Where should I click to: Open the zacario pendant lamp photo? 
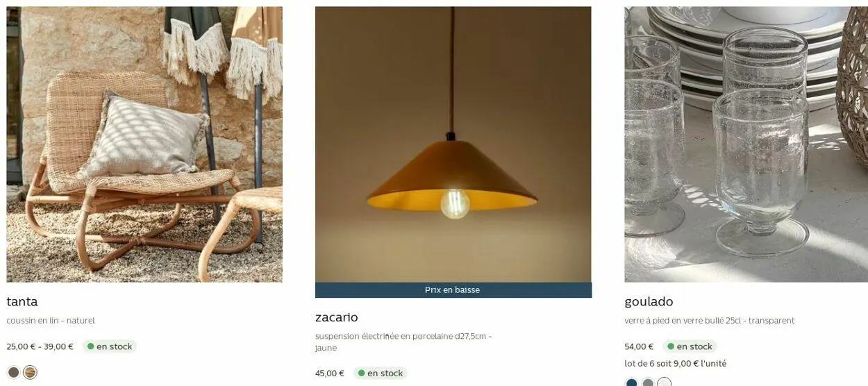pos(453,144)
